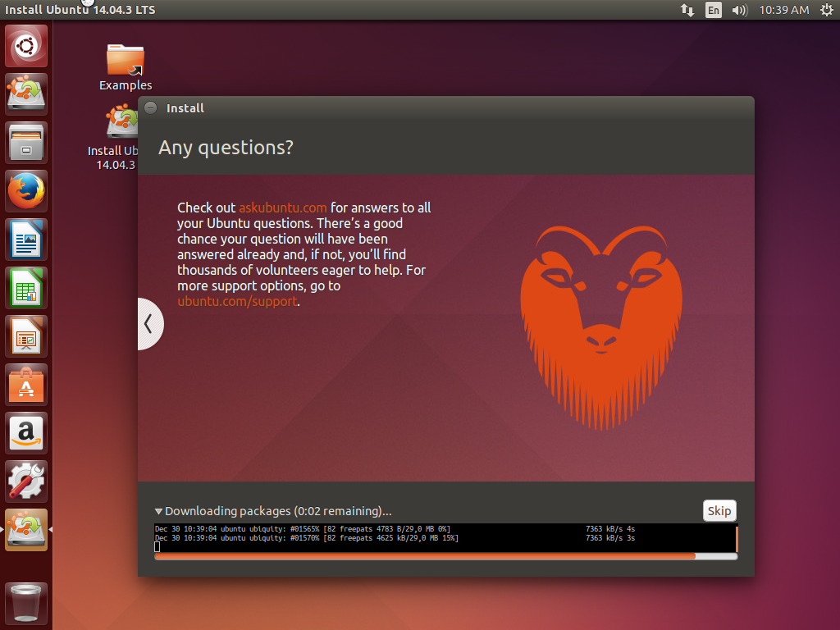Open the askubuntu.com link
This screenshot has width=840, height=630.
(282, 208)
